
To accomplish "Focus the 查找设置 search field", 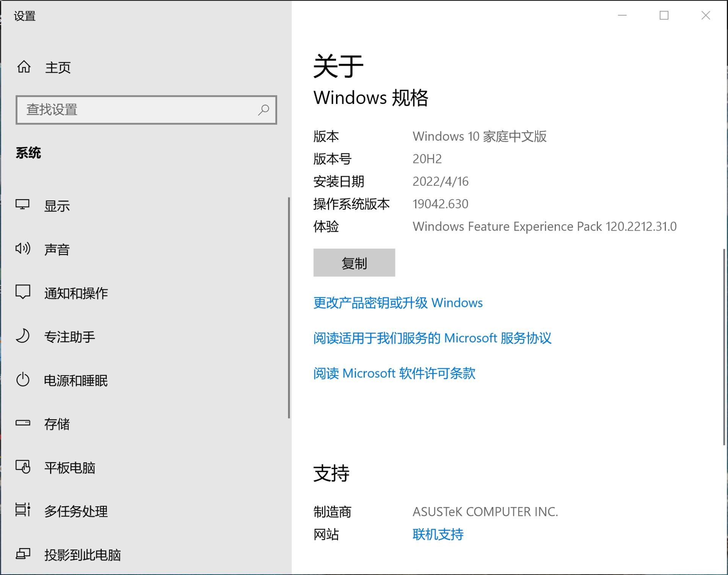I will pos(136,110).
